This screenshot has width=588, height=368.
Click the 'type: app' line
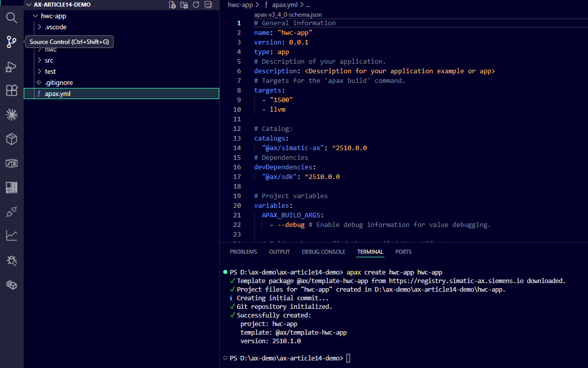pos(271,52)
